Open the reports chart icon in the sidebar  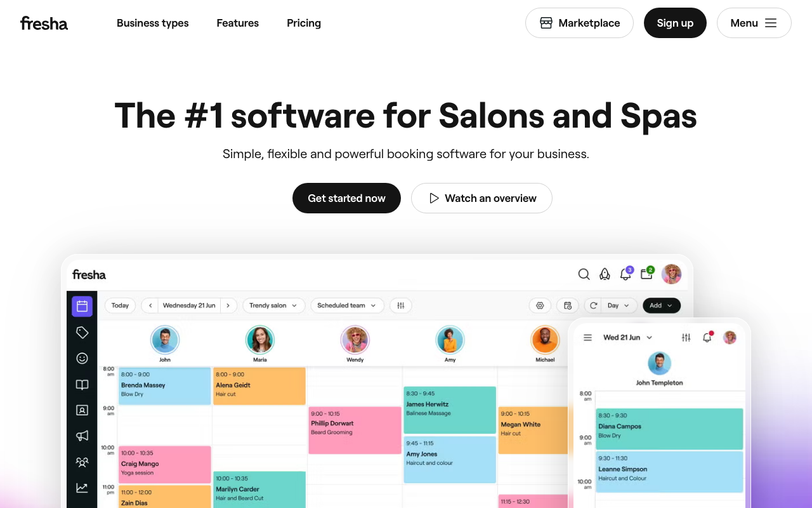82,488
